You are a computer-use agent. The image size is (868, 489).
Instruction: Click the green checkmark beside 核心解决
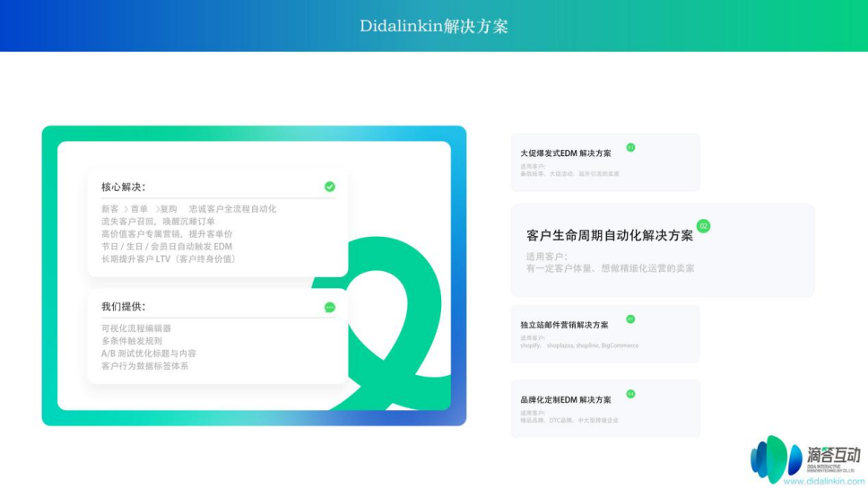point(329,187)
